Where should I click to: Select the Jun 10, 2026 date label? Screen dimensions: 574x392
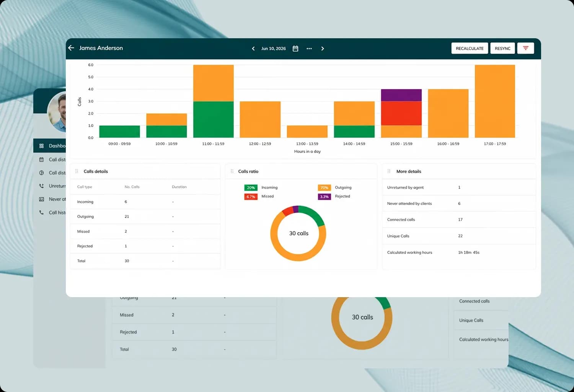273,49
